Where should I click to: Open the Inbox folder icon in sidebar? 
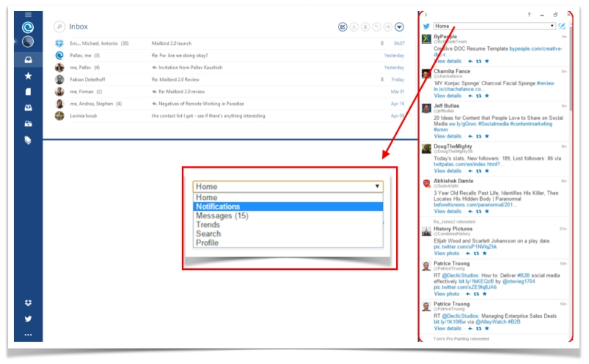point(28,60)
